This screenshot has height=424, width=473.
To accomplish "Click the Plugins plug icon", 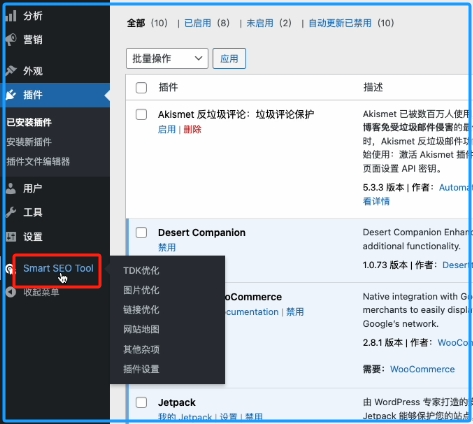I will (x=11, y=95).
